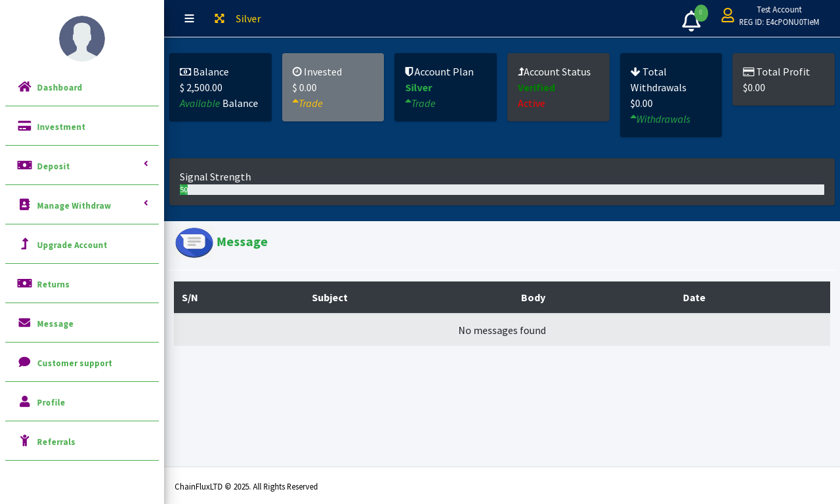840x504 pixels.
Task: Click the Balance money icon
Action: pyautogui.click(x=185, y=72)
